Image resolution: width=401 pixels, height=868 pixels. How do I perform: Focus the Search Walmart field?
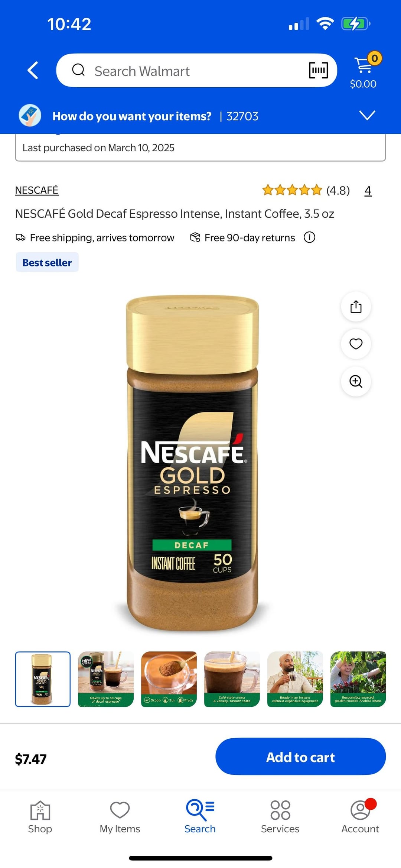pos(196,70)
